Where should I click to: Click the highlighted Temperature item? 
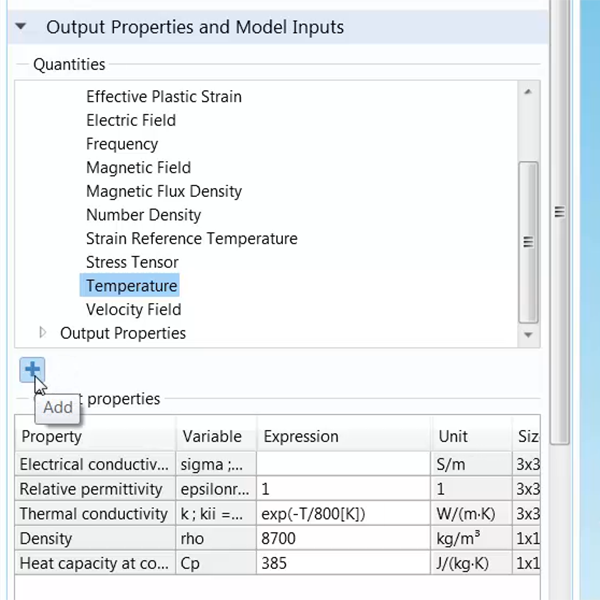click(131, 286)
